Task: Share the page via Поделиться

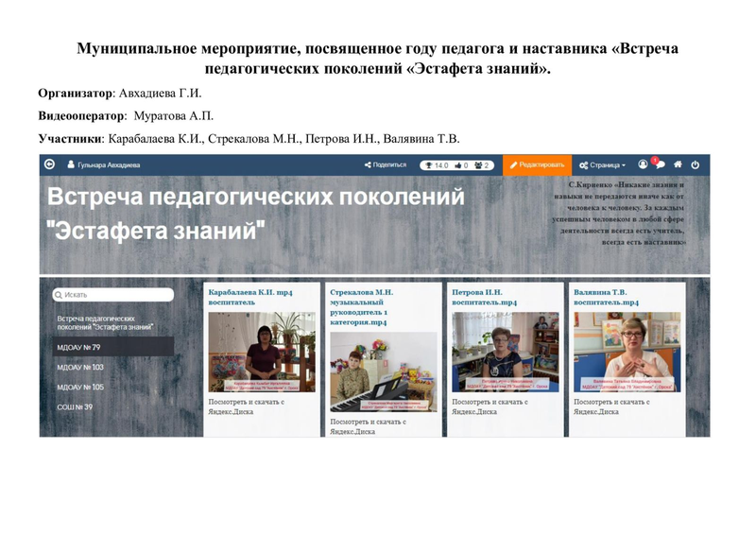Action: (386, 164)
